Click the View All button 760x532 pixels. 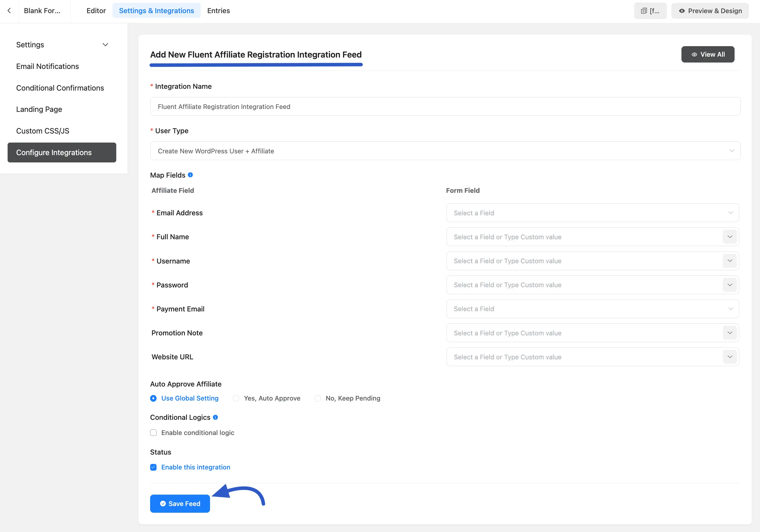pyautogui.click(x=708, y=54)
